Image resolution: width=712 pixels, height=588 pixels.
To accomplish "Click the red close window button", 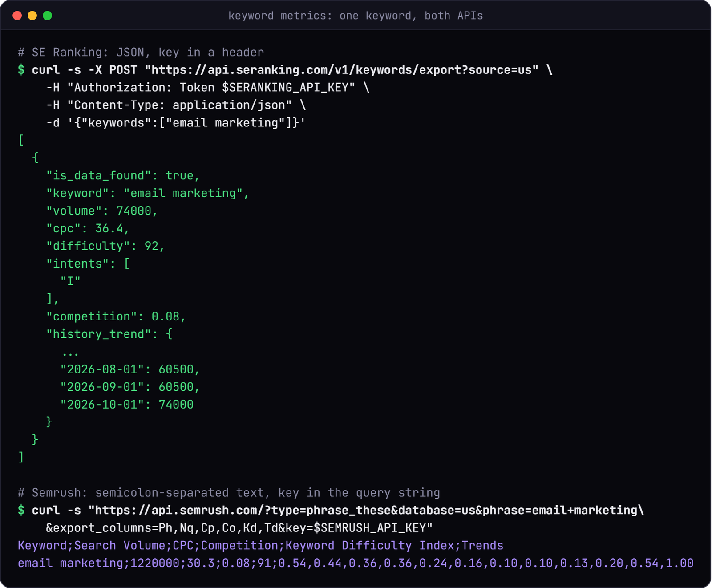I will (x=17, y=16).
